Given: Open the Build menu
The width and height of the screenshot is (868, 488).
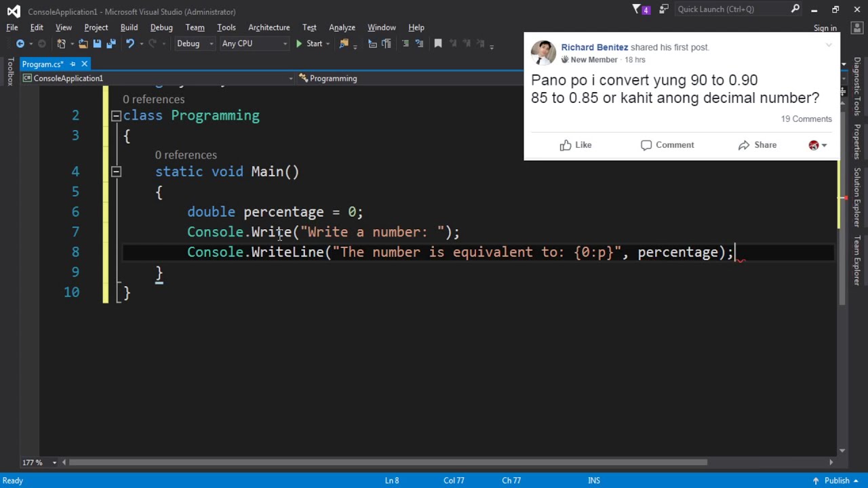Looking at the screenshot, I should [x=129, y=28].
